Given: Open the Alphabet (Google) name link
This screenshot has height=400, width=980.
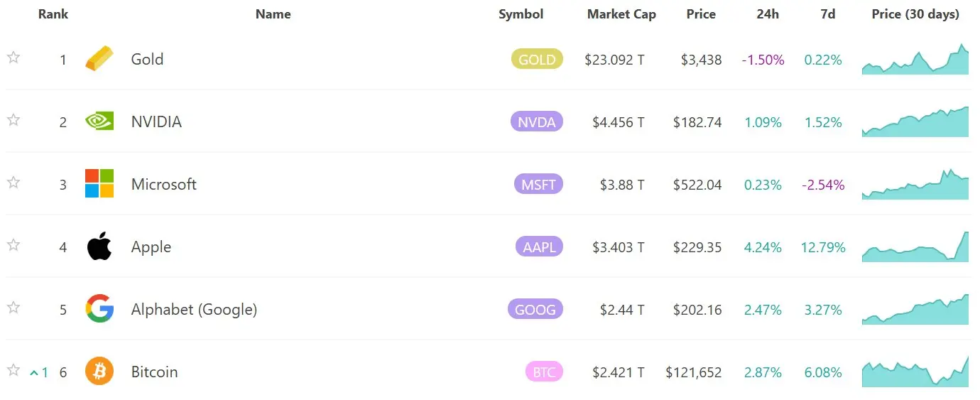Looking at the screenshot, I should 194,309.
